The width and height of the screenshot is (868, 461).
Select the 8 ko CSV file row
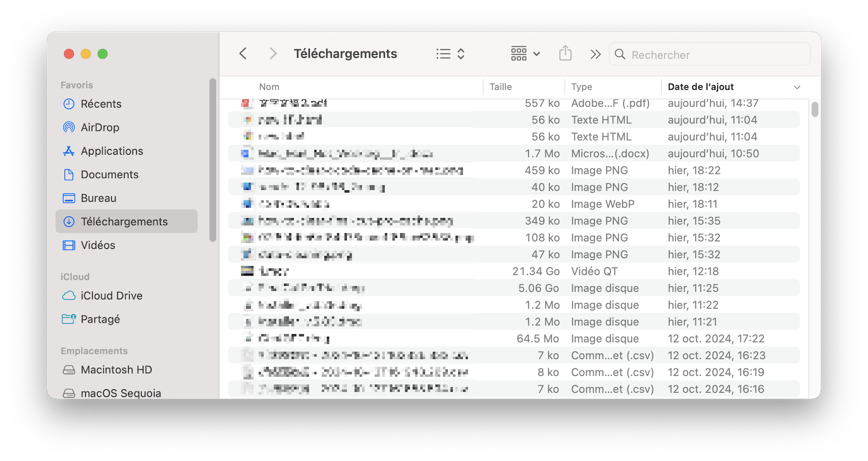coord(513,372)
